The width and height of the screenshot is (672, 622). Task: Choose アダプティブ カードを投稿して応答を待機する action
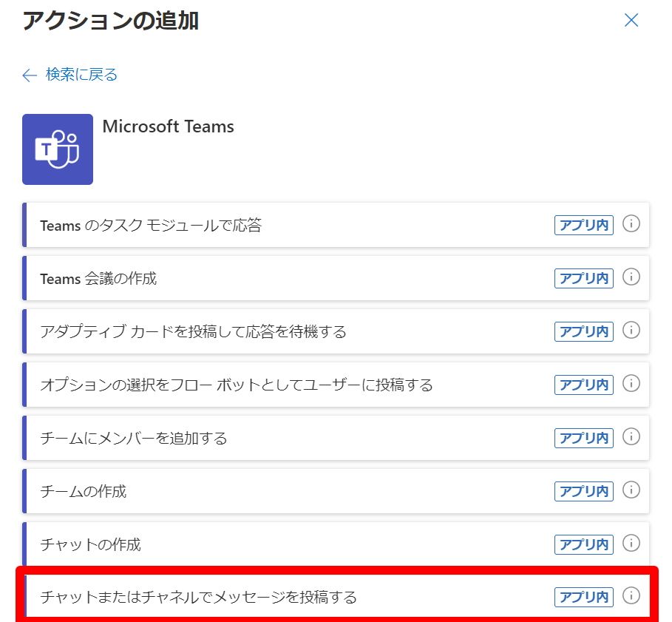pyautogui.click(x=193, y=332)
